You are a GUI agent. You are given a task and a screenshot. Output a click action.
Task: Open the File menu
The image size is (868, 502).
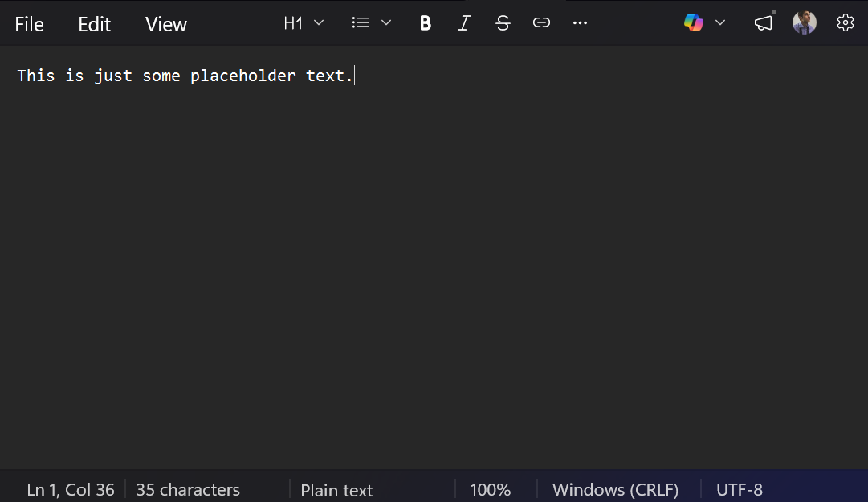pyautogui.click(x=30, y=24)
